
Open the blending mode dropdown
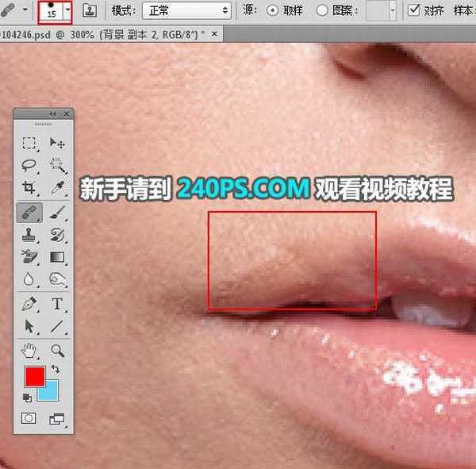[x=187, y=10]
